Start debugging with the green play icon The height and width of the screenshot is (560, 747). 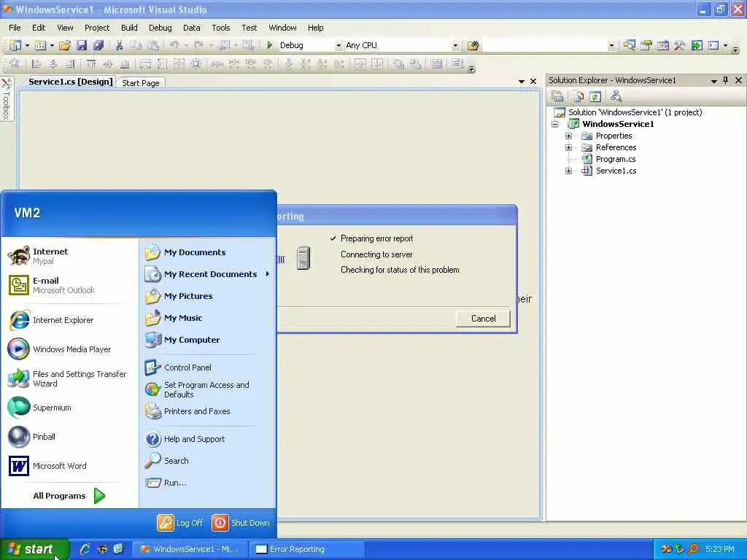pyautogui.click(x=270, y=45)
